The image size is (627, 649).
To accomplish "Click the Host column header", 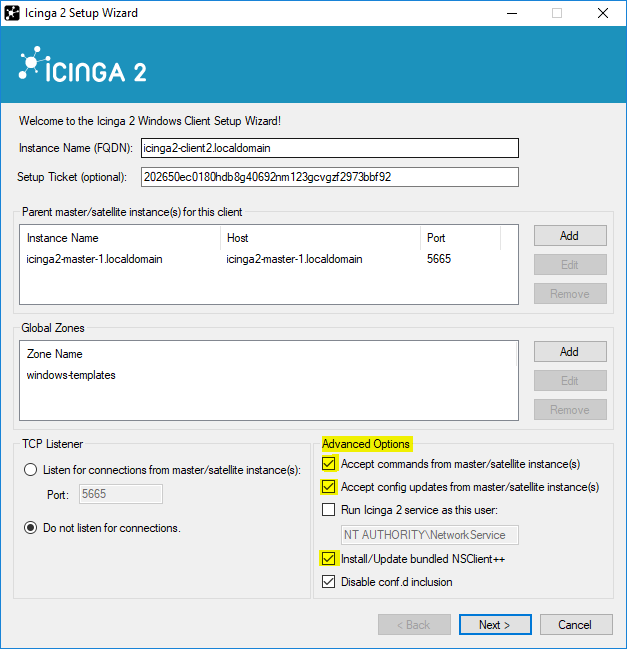I will tap(320, 238).
